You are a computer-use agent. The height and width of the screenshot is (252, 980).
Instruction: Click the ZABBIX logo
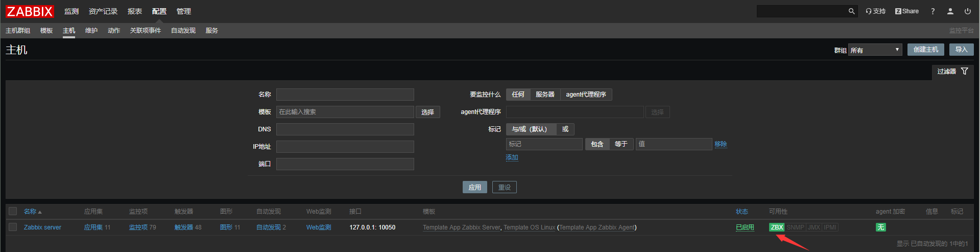pos(30,11)
